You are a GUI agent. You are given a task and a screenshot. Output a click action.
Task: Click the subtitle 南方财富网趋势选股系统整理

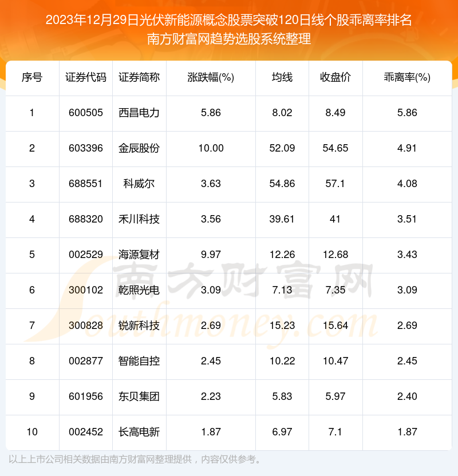(x=228, y=39)
